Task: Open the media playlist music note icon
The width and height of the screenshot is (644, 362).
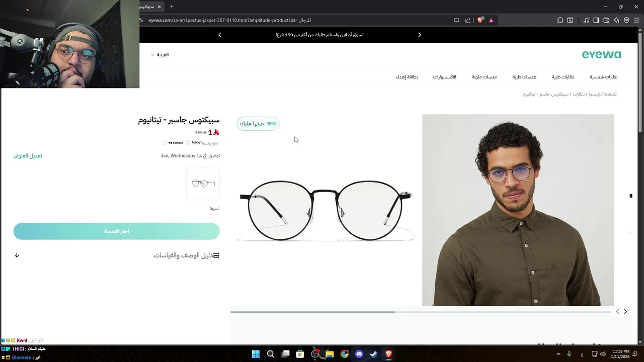Action: tap(586, 20)
